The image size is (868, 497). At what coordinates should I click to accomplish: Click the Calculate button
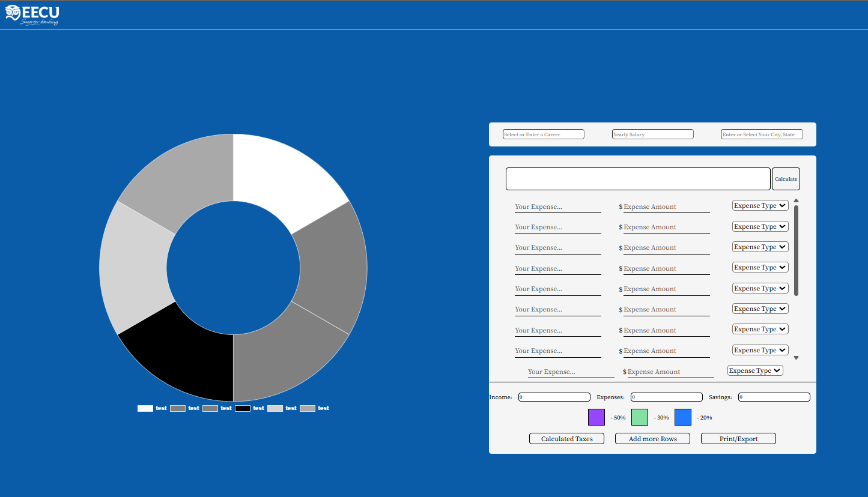click(786, 179)
